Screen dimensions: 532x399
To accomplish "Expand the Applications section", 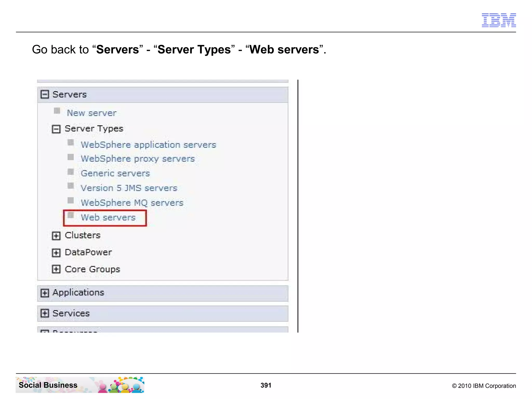I will [45, 293].
